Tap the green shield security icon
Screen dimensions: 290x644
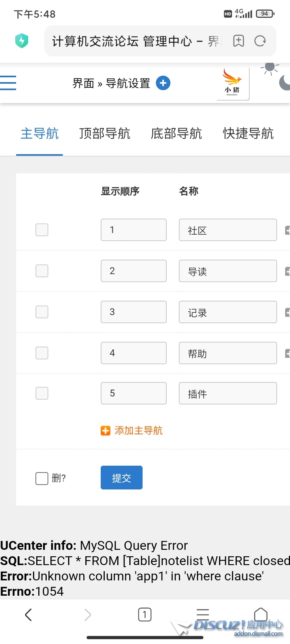click(x=22, y=41)
